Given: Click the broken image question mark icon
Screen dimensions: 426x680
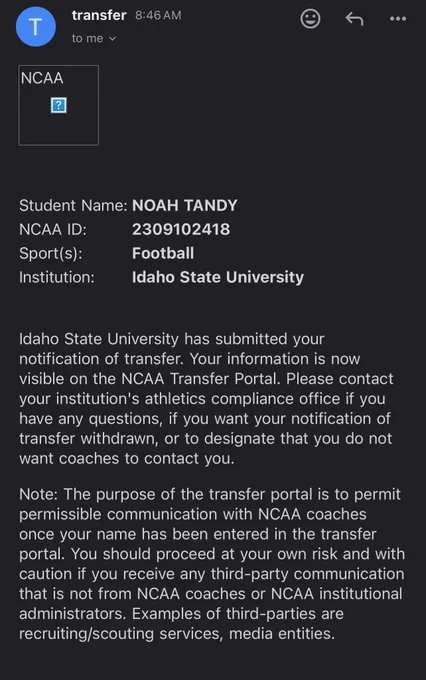Looking at the screenshot, I should point(59,105).
